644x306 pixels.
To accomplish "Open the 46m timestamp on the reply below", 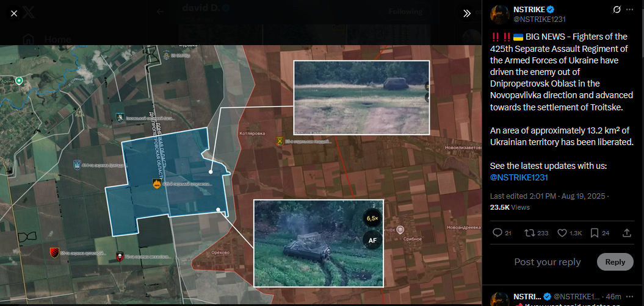I will click(x=615, y=297).
